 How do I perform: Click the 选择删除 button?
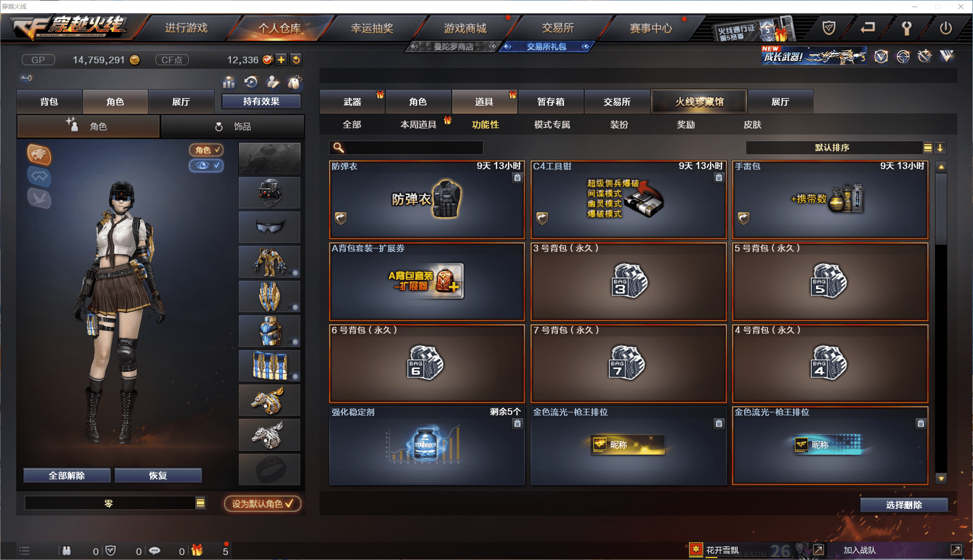(x=904, y=505)
